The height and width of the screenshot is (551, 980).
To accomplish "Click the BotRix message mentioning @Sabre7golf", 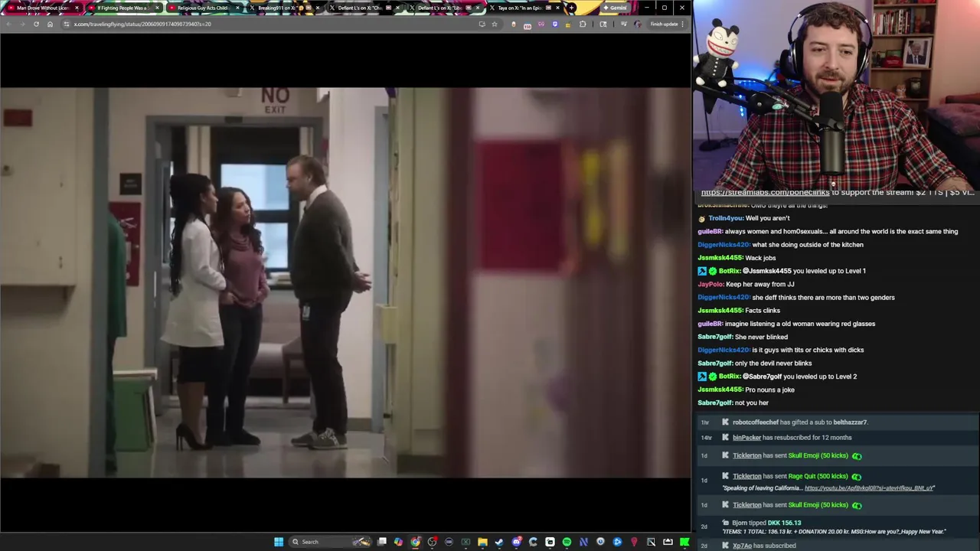I will pyautogui.click(x=777, y=377).
